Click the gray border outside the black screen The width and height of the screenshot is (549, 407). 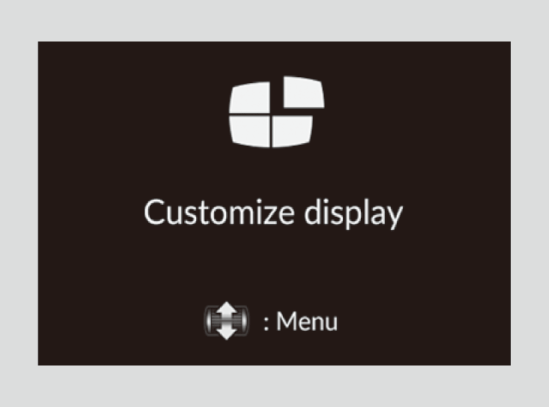274,20
